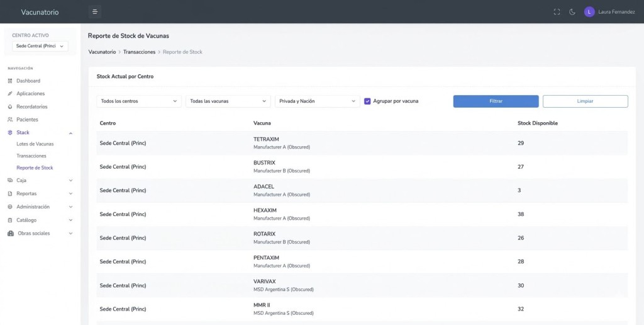Screen dimensions: 644x325
Task: Open the Privada y Nación dropdown
Action: pyautogui.click(x=317, y=101)
